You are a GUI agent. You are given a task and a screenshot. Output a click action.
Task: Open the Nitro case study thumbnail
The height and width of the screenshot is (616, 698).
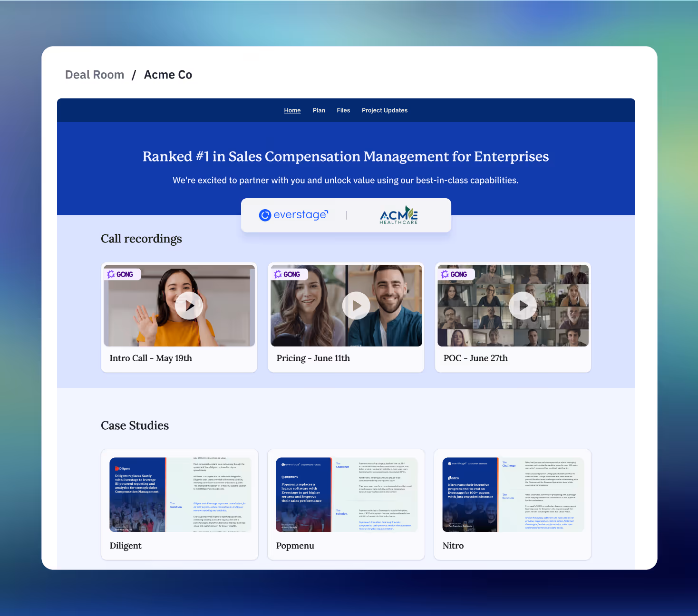click(513, 495)
